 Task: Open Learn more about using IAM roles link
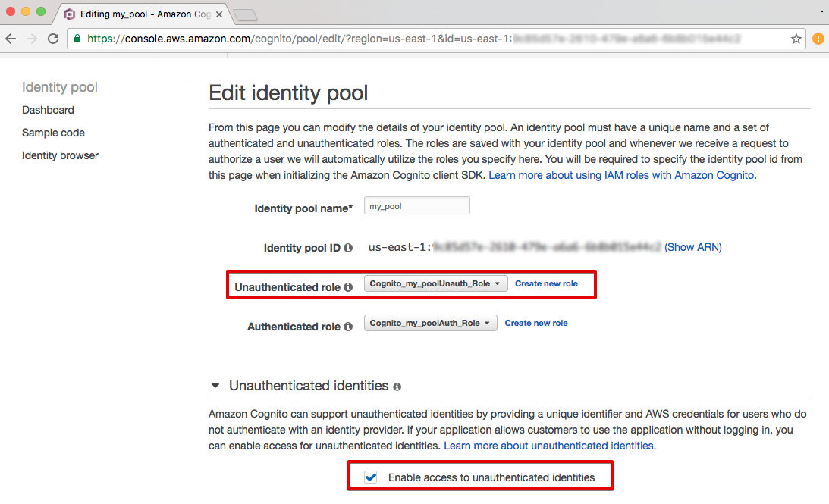[x=622, y=175]
